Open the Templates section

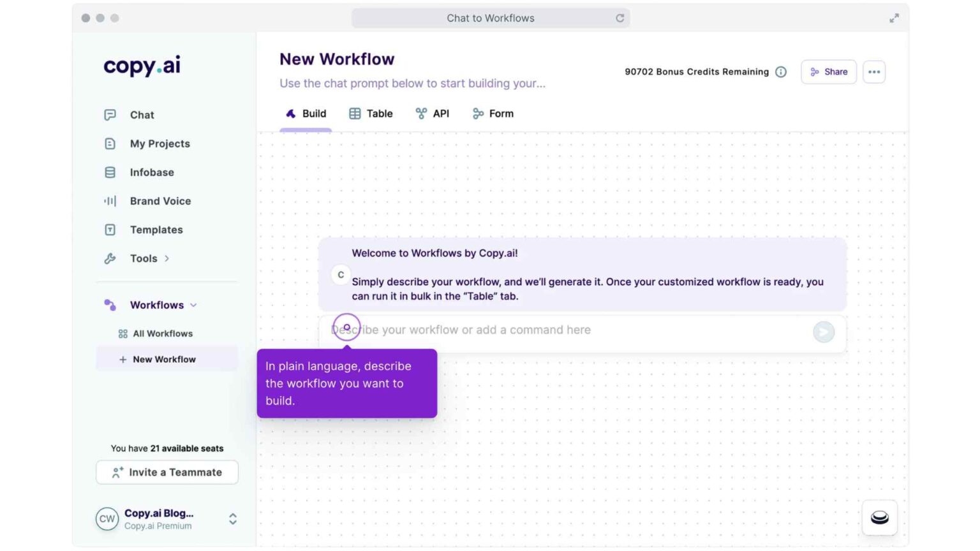(x=156, y=230)
